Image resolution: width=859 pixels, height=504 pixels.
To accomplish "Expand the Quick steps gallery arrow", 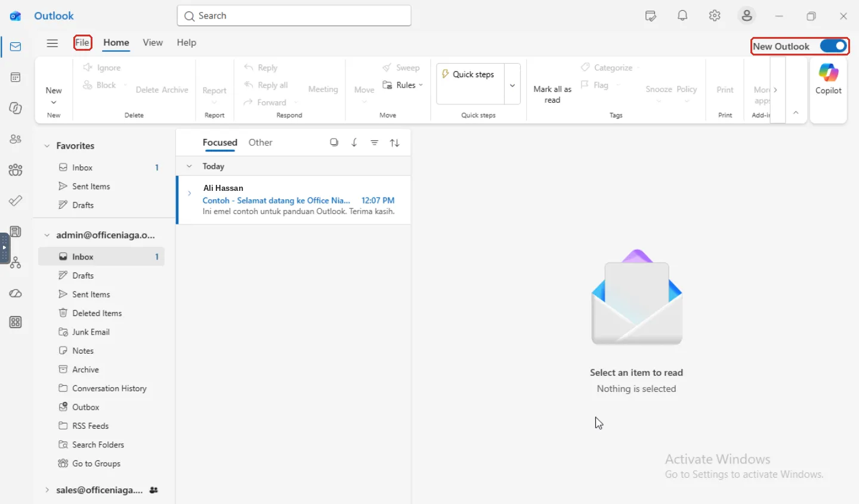I will tap(513, 86).
